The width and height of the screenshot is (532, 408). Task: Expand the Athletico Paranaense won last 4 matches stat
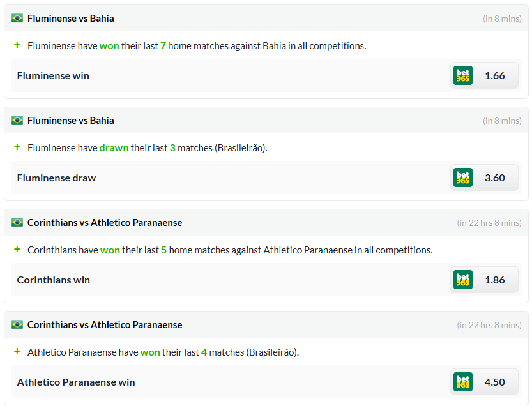17,351
